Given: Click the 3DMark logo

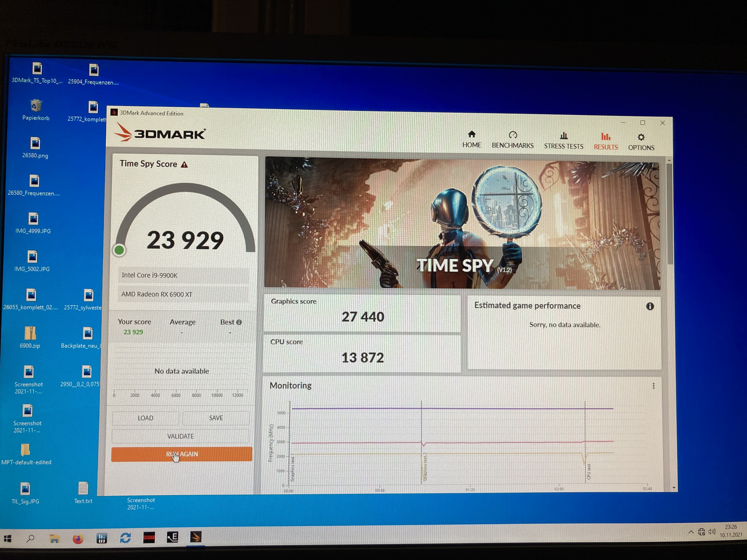Looking at the screenshot, I should pos(160,132).
